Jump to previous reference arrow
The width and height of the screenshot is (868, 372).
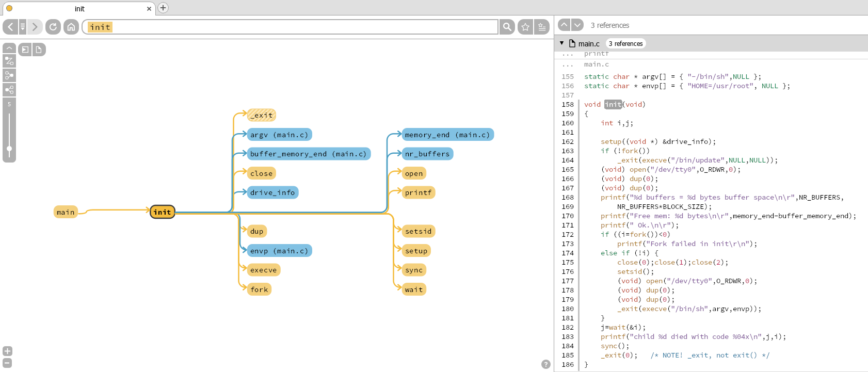click(x=564, y=25)
